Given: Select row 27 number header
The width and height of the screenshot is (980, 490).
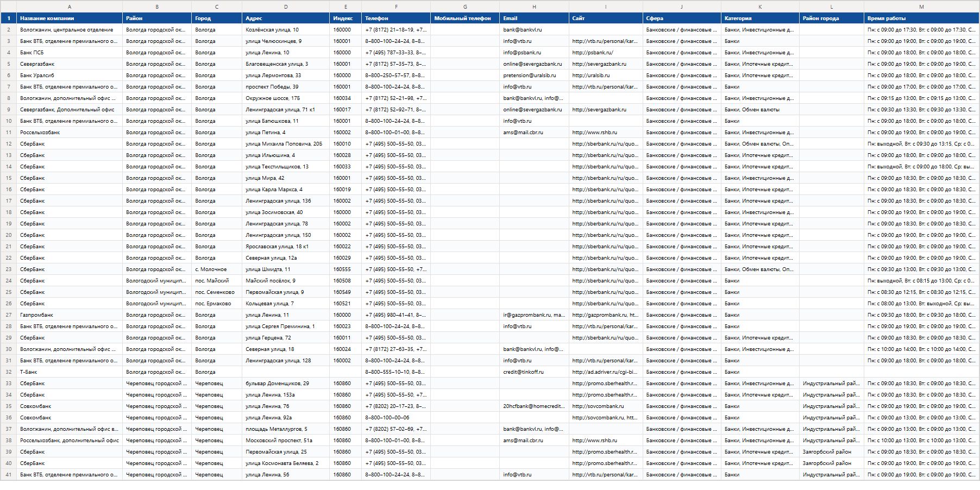Looking at the screenshot, I should (9, 315).
